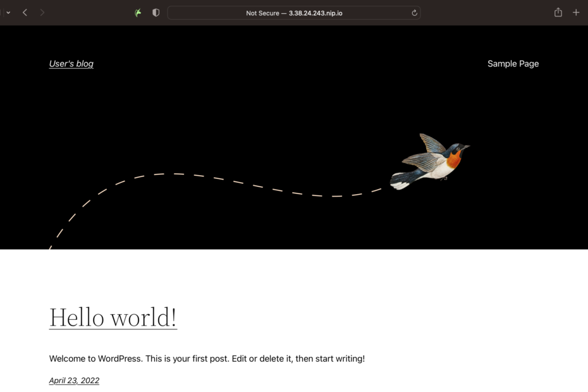Image resolution: width=588 pixels, height=392 pixels.
Task: Reload the page with the refresh icon
Action: tap(414, 13)
